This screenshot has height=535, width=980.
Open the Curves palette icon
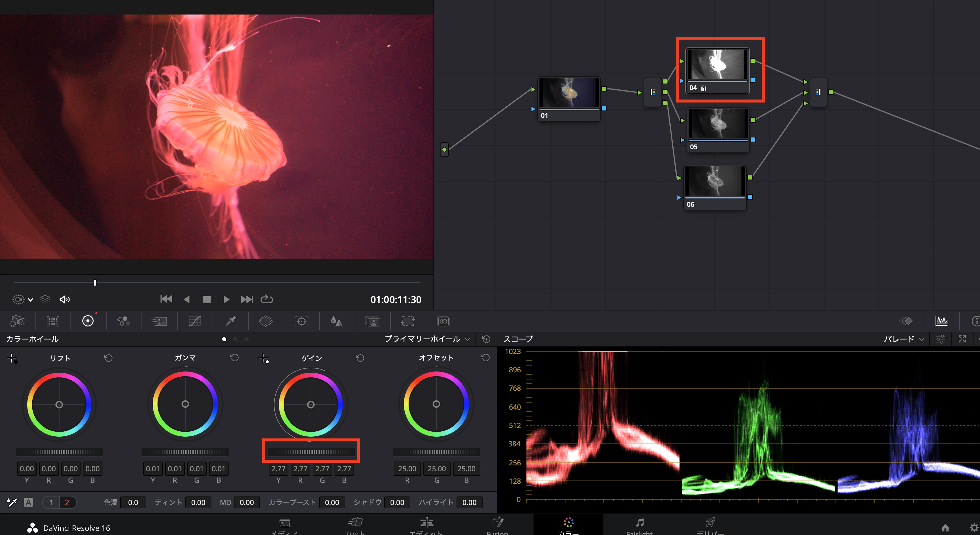click(195, 321)
